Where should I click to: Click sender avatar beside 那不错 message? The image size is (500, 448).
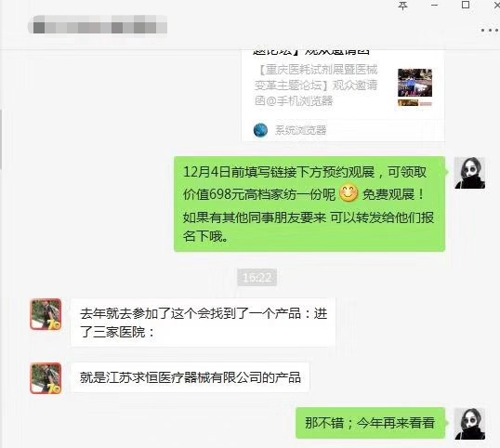pyautogui.click(x=469, y=424)
